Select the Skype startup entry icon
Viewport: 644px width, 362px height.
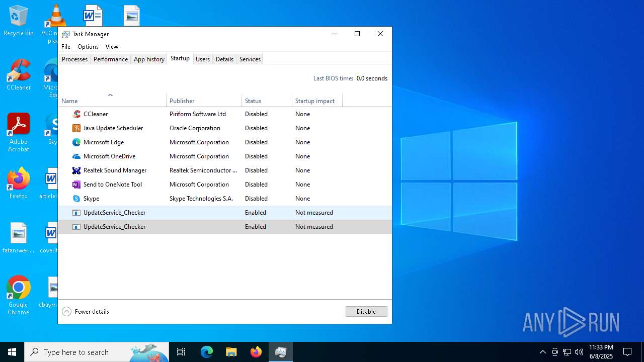76,199
